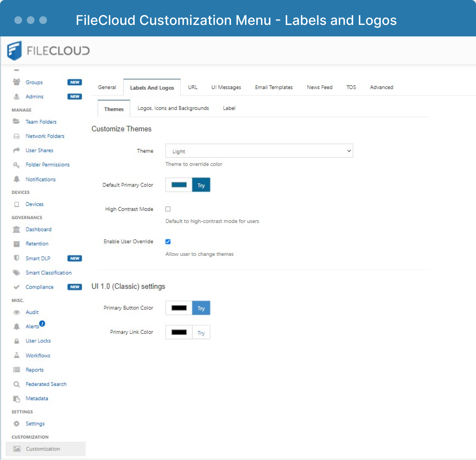The height and width of the screenshot is (460, 476).
Task: Open the Theme dropdown showing Light
Action: (x=259, y=151)
